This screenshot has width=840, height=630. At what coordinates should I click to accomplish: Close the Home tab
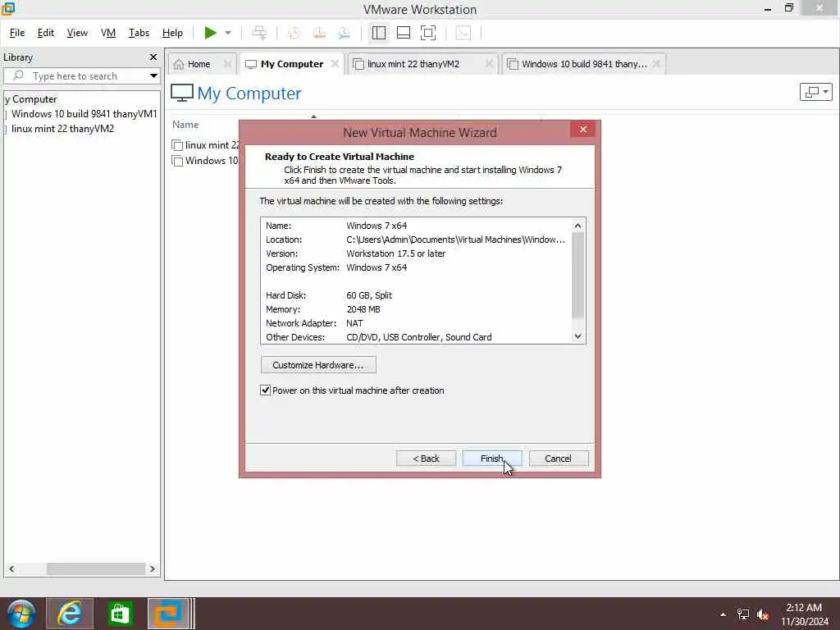227,64
